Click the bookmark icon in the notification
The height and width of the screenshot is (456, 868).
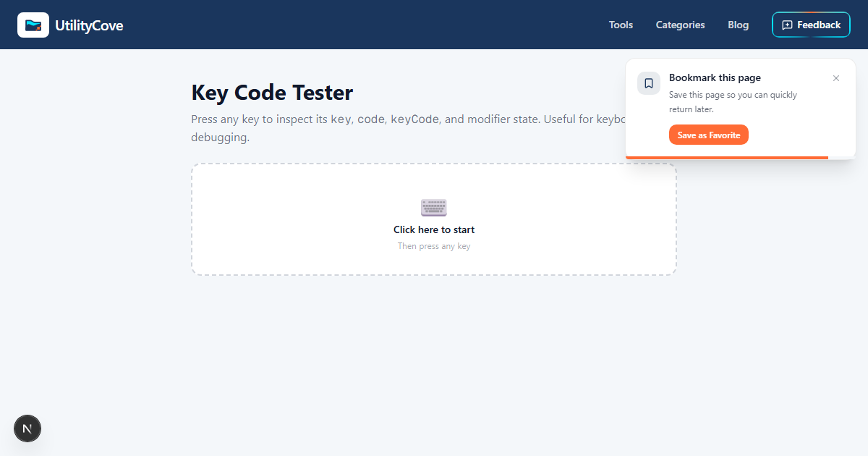(x=649, y=83)
